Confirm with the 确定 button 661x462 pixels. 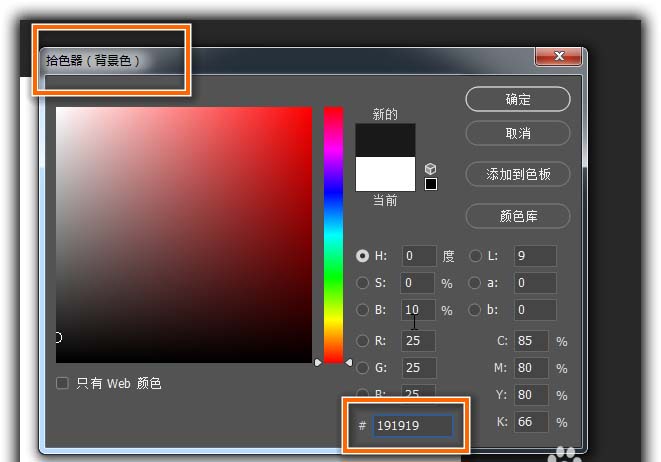pos(518,99)
